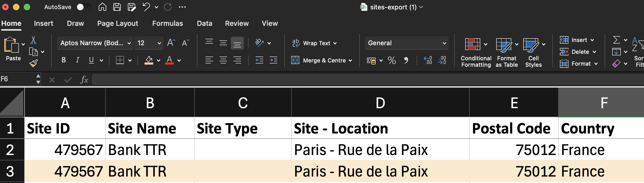The width and height of the screenshot is (644, 183).
Task: Click the Cut scissors icon
Action: (x=33, y=40)
